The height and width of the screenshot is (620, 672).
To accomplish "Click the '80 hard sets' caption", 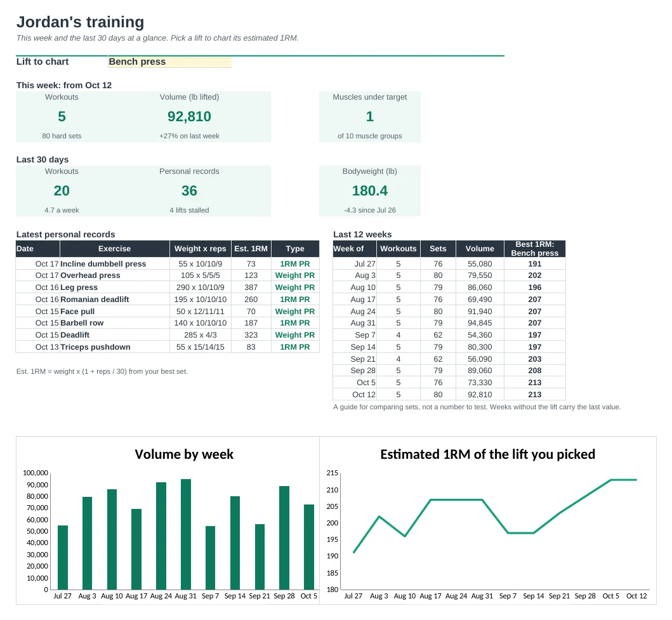I will pos(62,136).
